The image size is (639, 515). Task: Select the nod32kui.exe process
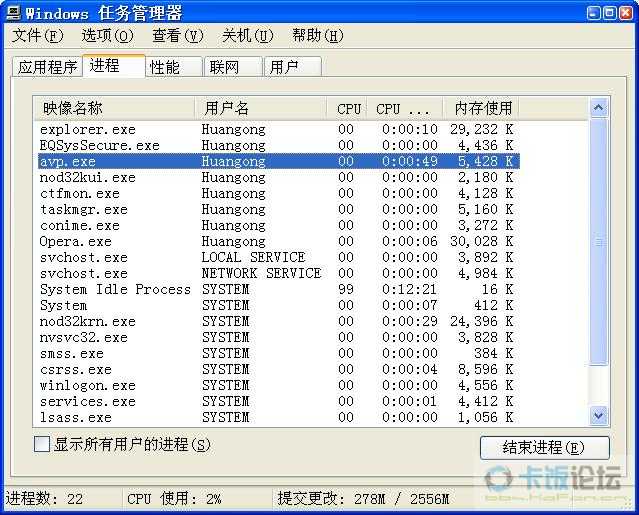tap(278, 178)
